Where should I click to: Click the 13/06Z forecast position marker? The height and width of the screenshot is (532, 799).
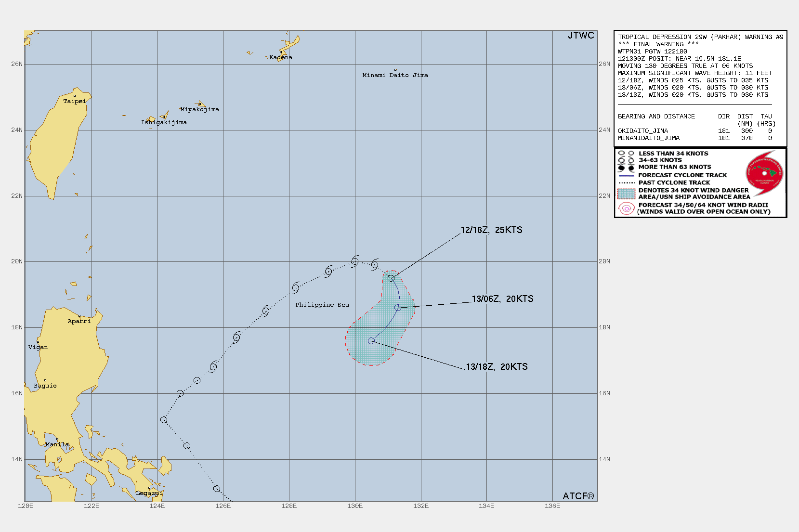click(398, 308)
